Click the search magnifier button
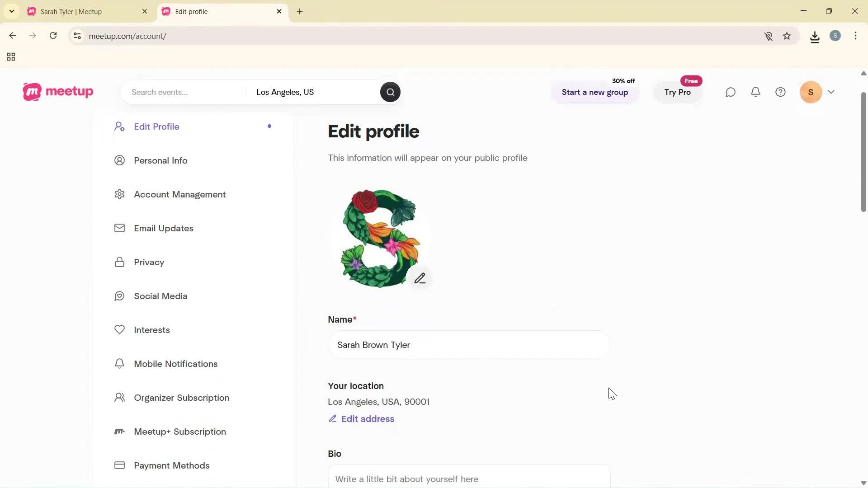The height and width of the screenshot is (488, 868). pos(390,92)
